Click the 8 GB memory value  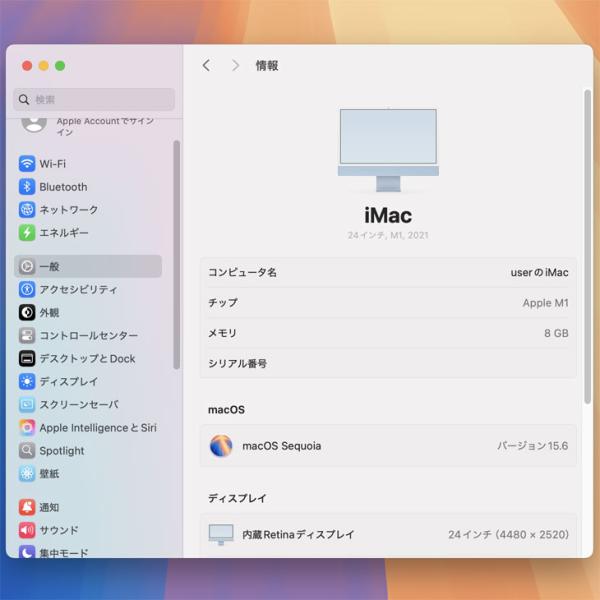click(x=556, y=333)
